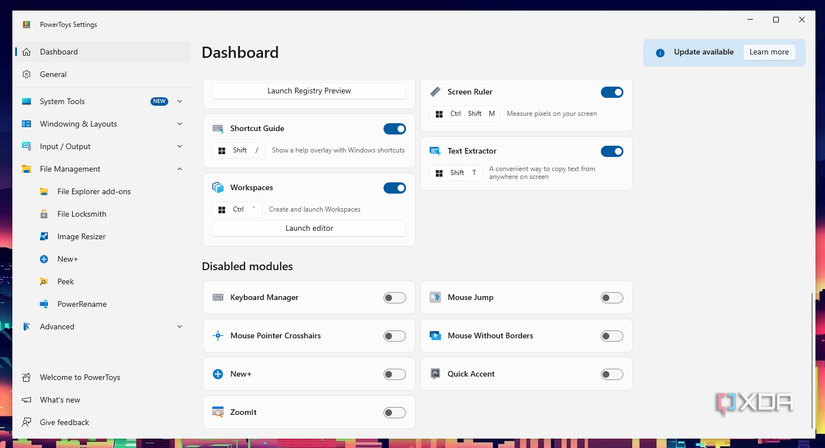Click the Update available info icon
The height and width of the screenshot is (448, 825).
coord(660,53)
